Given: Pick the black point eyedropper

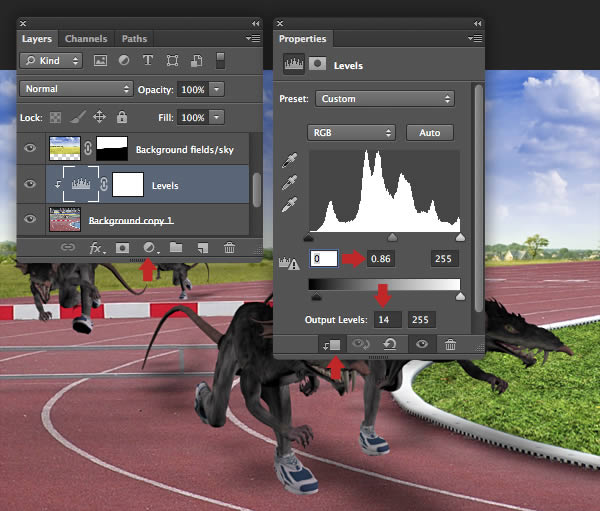Looking at the screenshot, I should pyautogui.click(x=289, y=160).
